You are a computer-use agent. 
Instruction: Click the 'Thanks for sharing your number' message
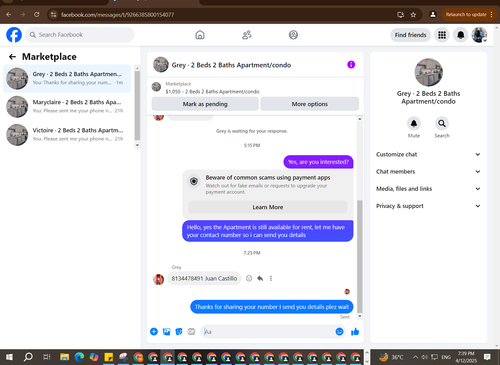point(272,307)
